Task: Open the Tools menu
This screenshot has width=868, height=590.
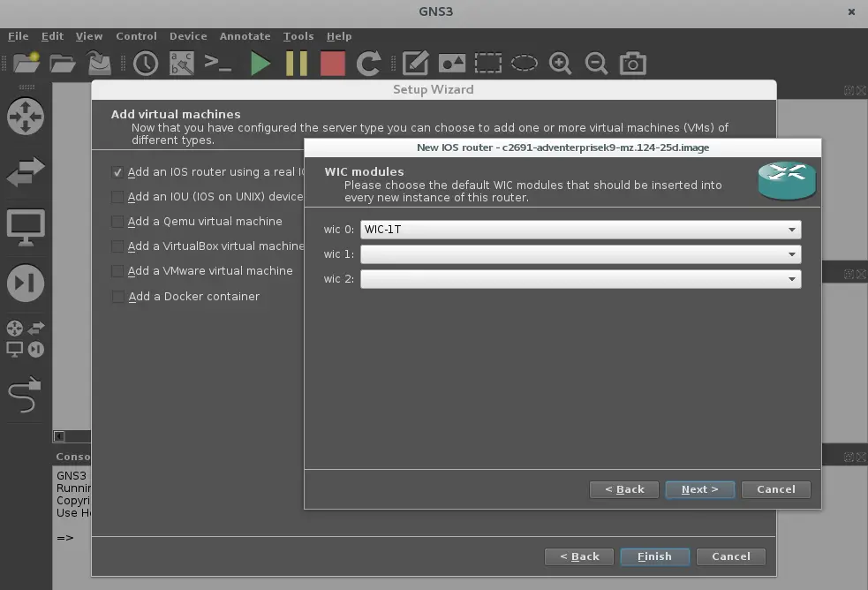Action: tap(298, 36)
